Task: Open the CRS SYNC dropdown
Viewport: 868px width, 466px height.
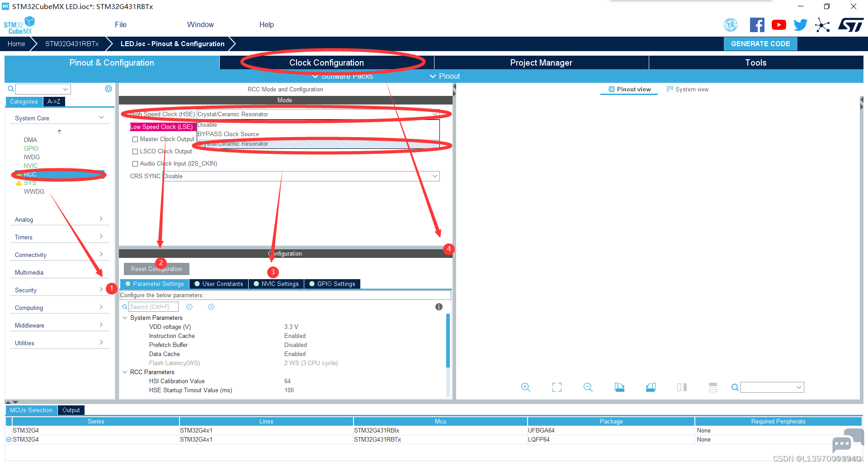Action: [301, 176]
